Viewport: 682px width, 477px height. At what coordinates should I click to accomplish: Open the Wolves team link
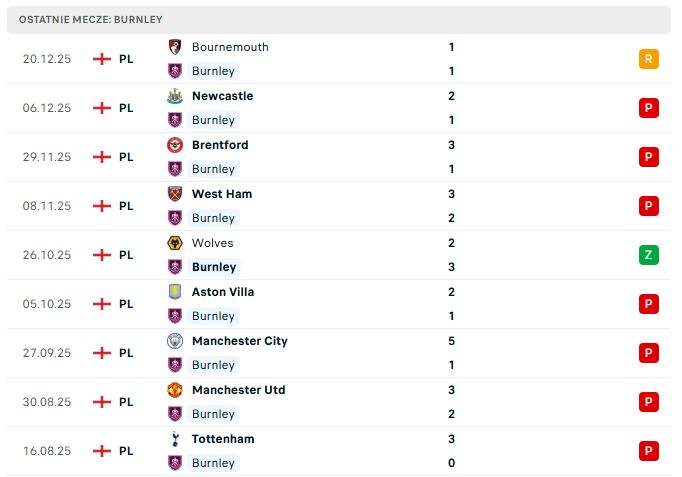213,243
